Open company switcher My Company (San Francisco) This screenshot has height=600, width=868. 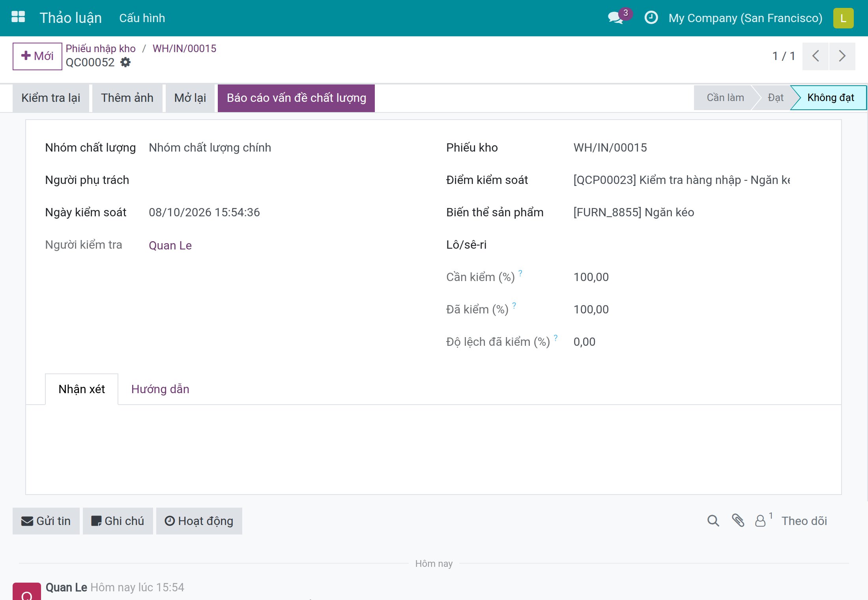tap(745, 18)
